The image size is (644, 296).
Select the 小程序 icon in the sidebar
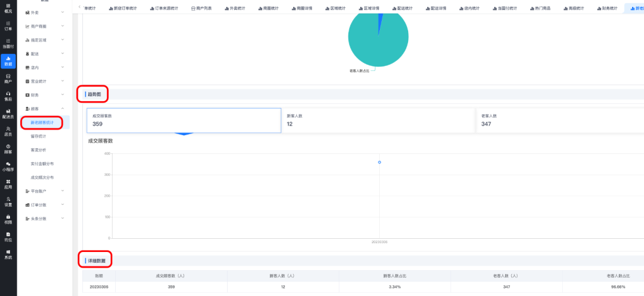(8, 166)
